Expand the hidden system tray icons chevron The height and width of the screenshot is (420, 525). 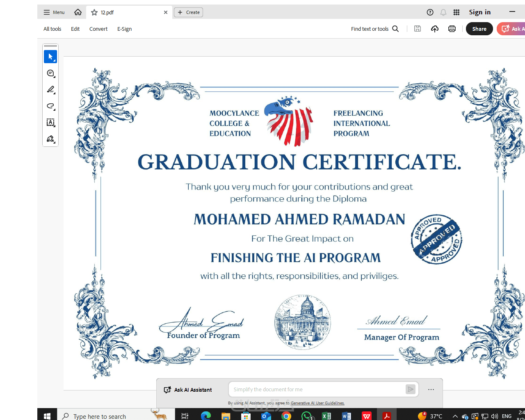[x=455, y=416]
